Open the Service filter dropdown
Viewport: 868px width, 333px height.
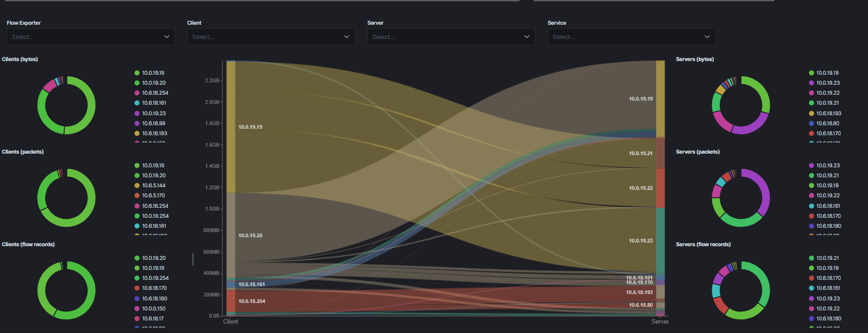(x=631, y=37)
